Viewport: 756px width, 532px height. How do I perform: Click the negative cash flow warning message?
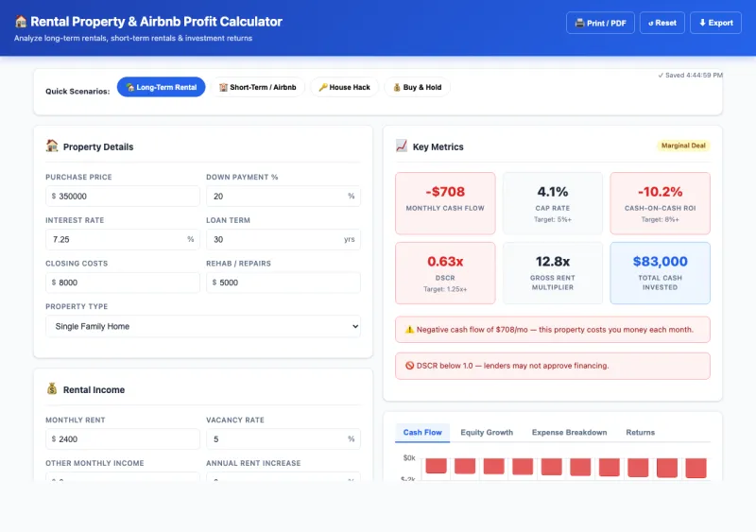pyautogui.click(x=553, y=330)
